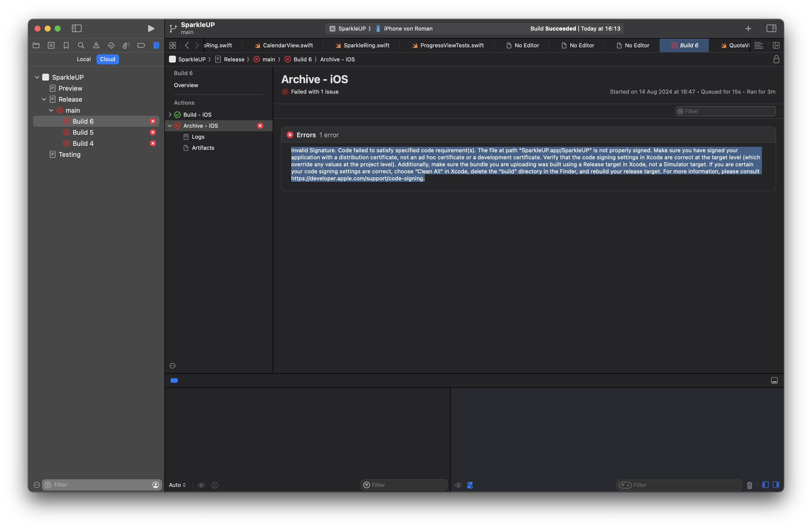812x529 pixels.
Task: Open the Logs item under Archive
Action: (x=198, y=137)
